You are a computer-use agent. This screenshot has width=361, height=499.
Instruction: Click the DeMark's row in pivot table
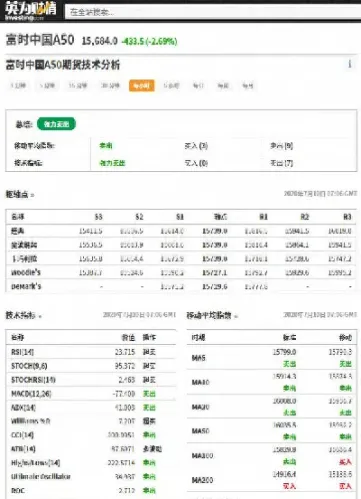pos(181,286)
